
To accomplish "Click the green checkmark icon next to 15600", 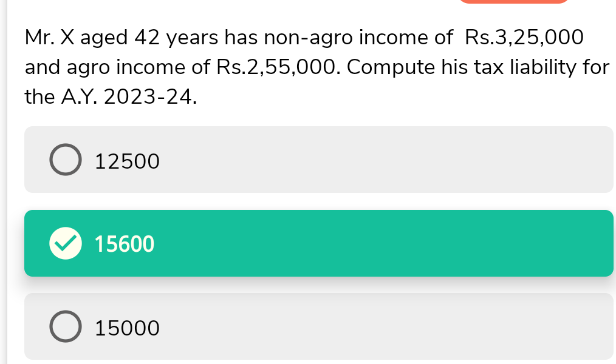I will [x=64, y=244].
